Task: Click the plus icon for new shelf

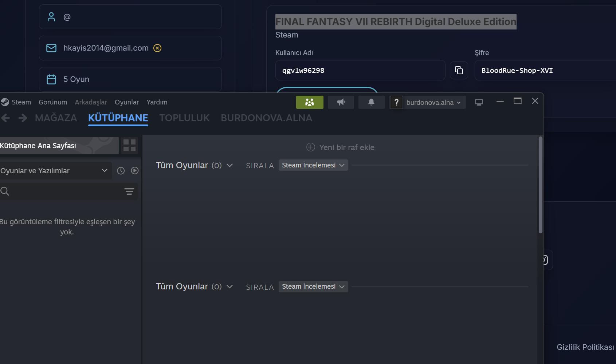Action: point(311,147)
